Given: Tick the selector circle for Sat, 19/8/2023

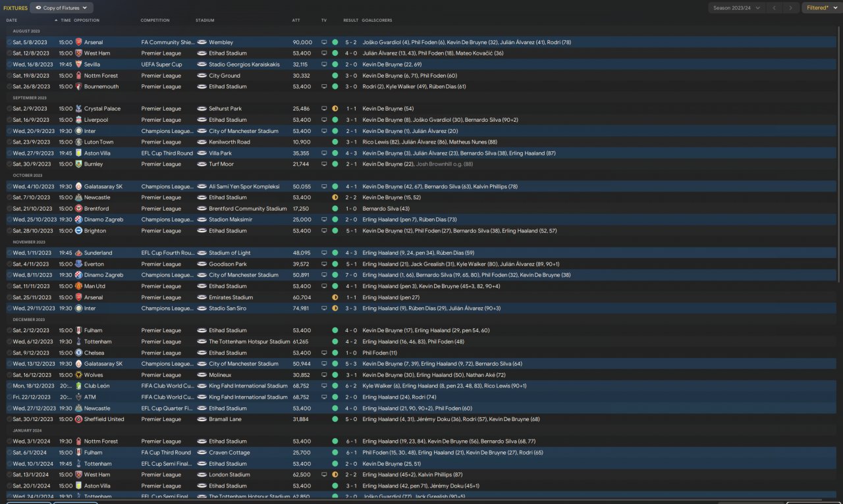Looking at the screenshot, I should pos(9,76).
